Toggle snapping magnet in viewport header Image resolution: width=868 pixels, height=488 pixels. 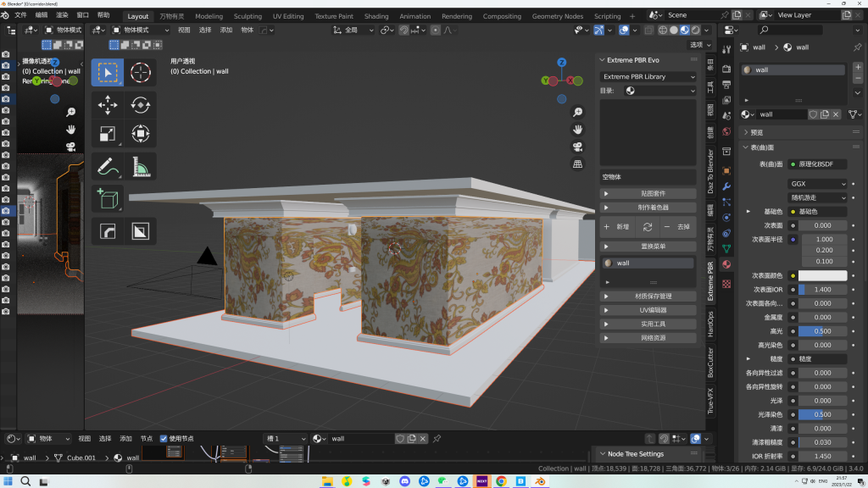[404, 30]
